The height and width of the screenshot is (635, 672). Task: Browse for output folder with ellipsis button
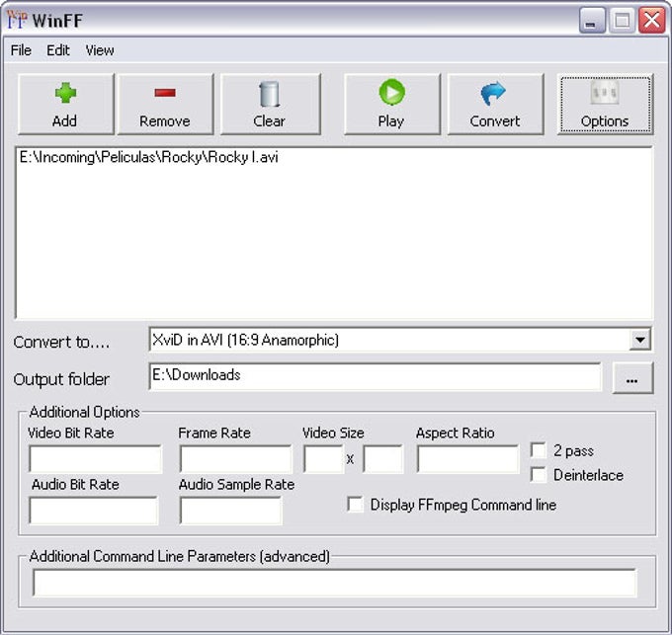click(632, 378)
